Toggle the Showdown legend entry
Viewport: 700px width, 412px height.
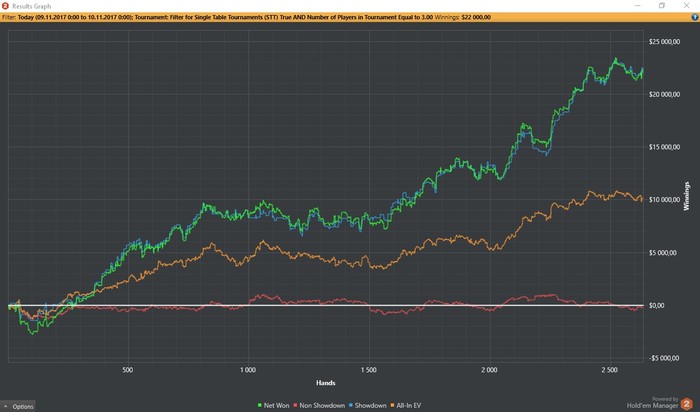[367, 405]
